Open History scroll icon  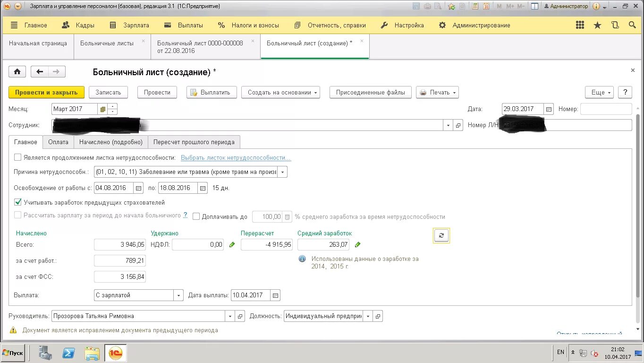[615, 25]
